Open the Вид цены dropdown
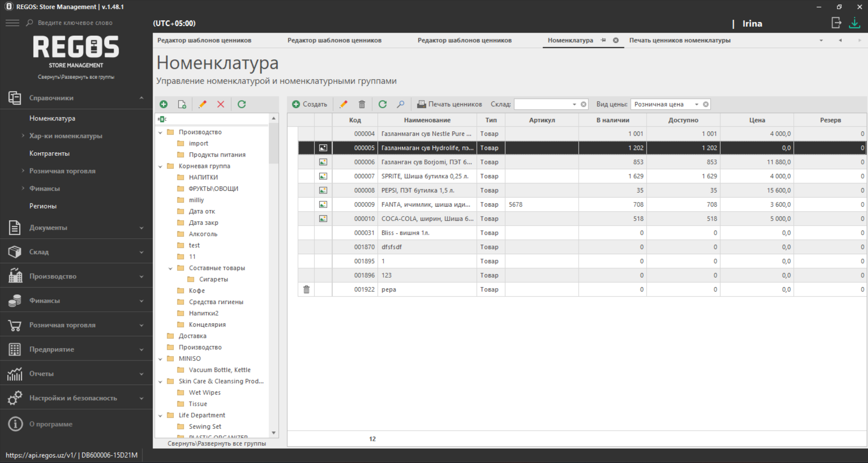 point(696,104)
